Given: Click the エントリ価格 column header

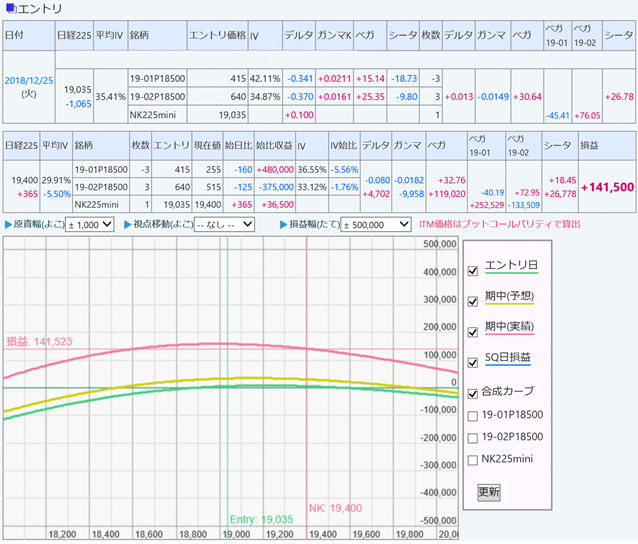Looking at the screenshot, I should pos(217,35).
